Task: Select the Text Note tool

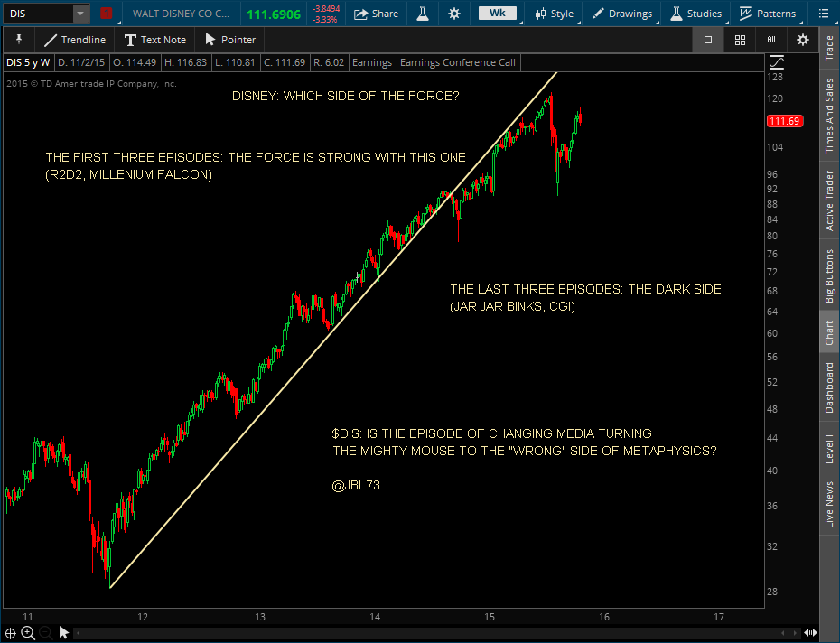Action: [155, 40]
